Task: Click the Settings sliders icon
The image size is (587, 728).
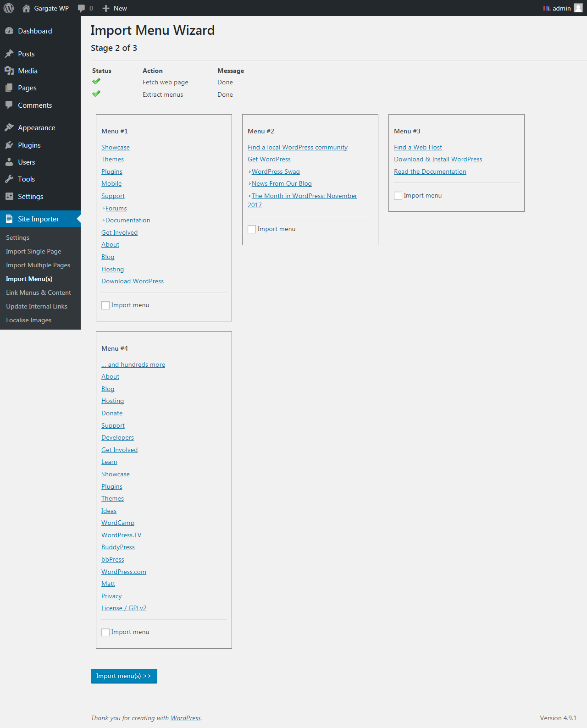Action: tap(9, 196)
